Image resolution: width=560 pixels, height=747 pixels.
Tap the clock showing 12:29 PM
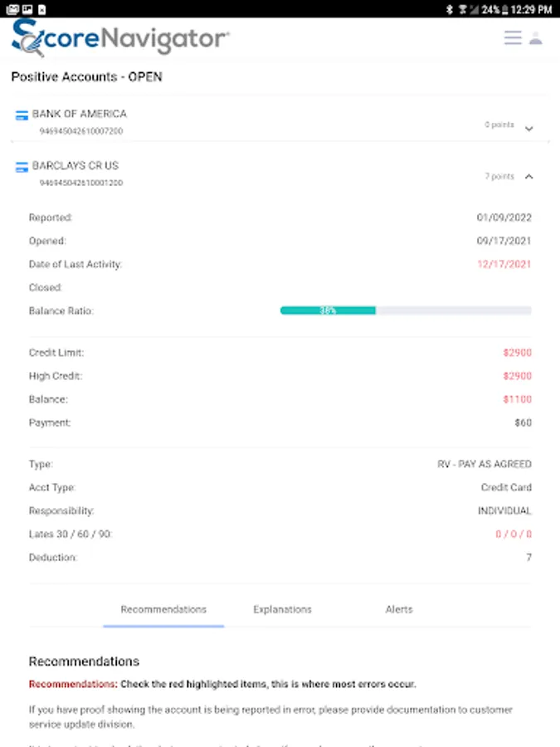point(531,9)
